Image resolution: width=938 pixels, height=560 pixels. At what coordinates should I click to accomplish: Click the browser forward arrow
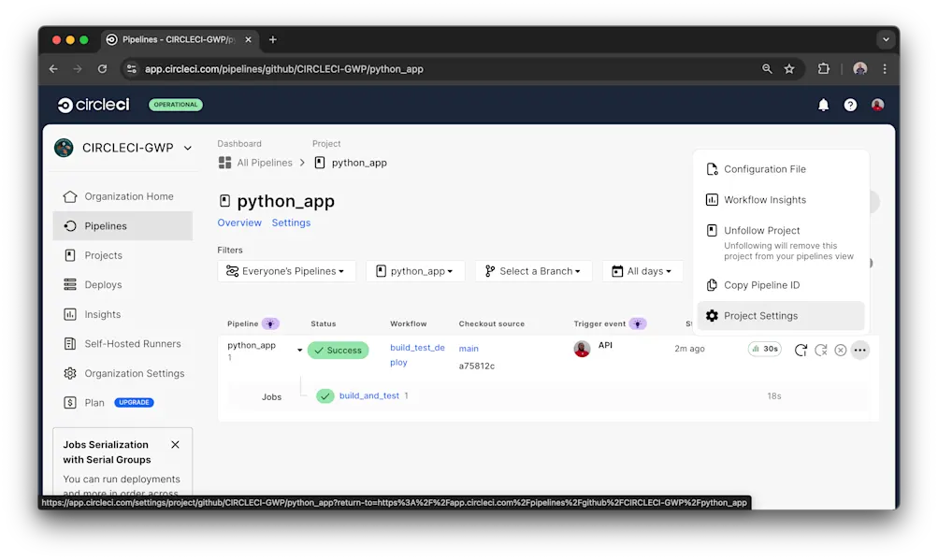[78, 69]
